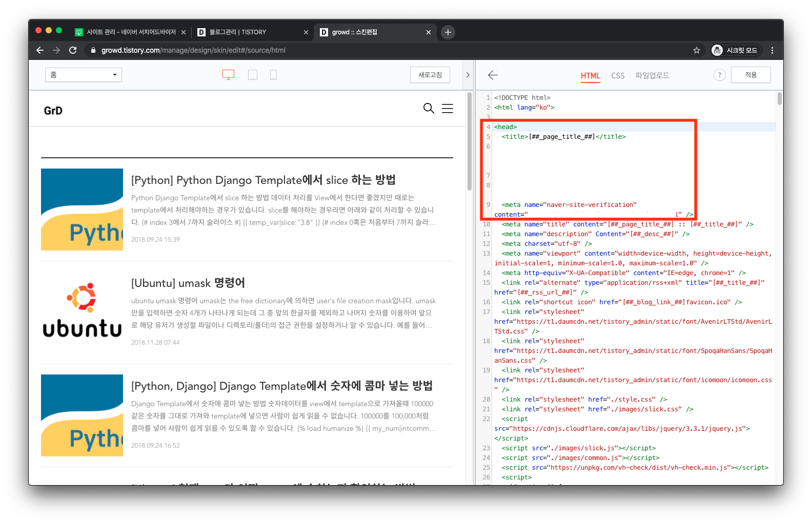
Task: Click the shortcut icon favicon link line
Action: pos(622,302)
